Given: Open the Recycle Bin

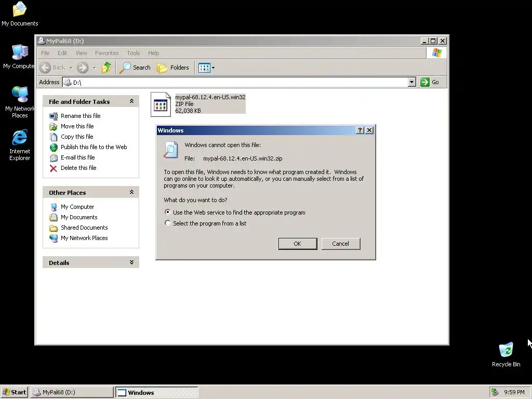Looking at the screenshot, I should 506,354.
